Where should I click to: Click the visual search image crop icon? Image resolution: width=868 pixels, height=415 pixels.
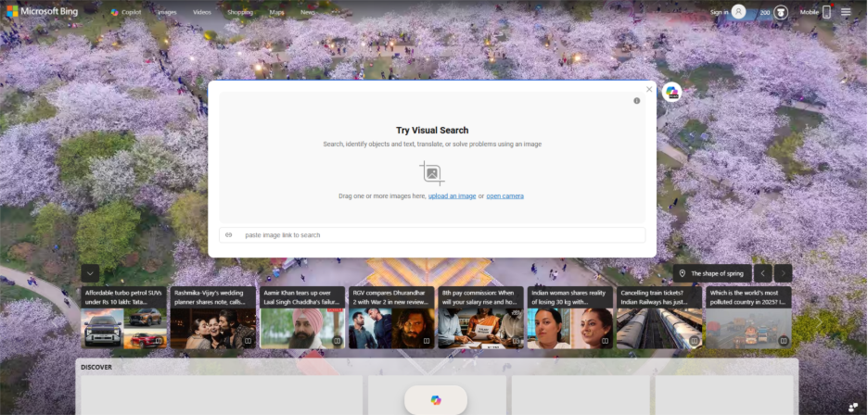(432, 173)
